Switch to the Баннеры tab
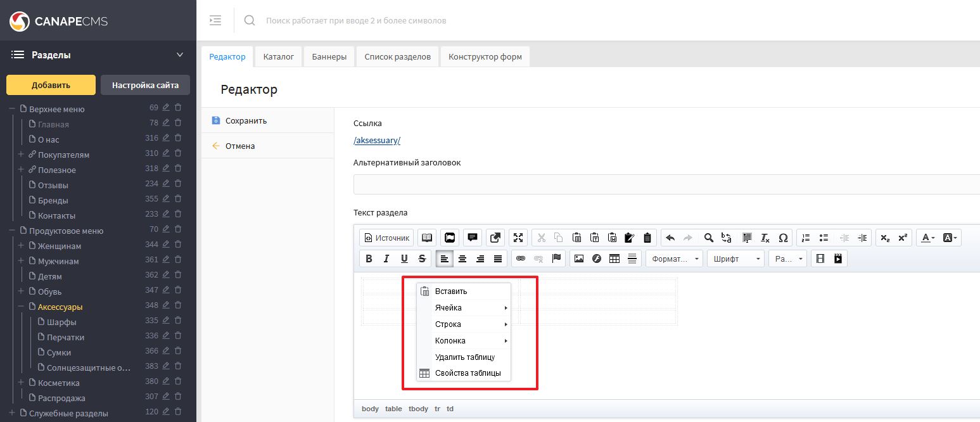980x422 pixels. point(329,56)
